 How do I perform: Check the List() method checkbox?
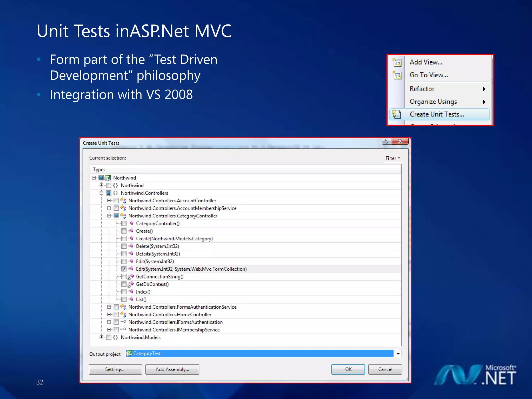(124, 299)
